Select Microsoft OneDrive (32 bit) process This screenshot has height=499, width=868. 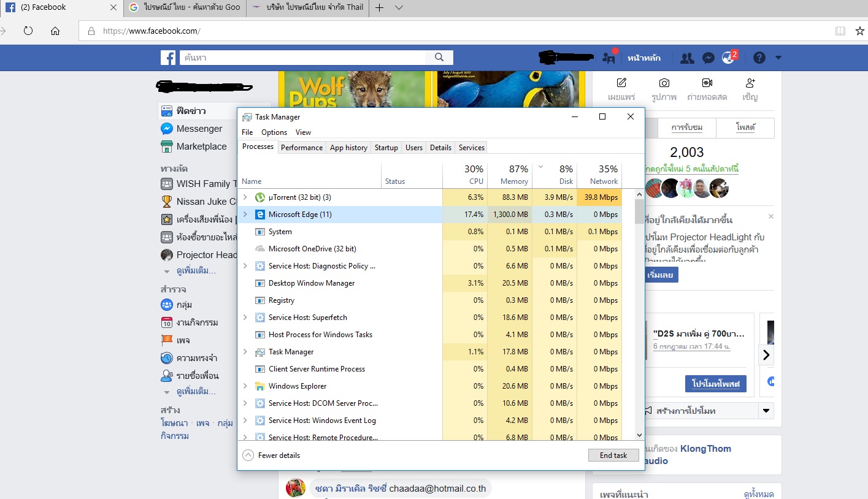click(x=312, y=249)
